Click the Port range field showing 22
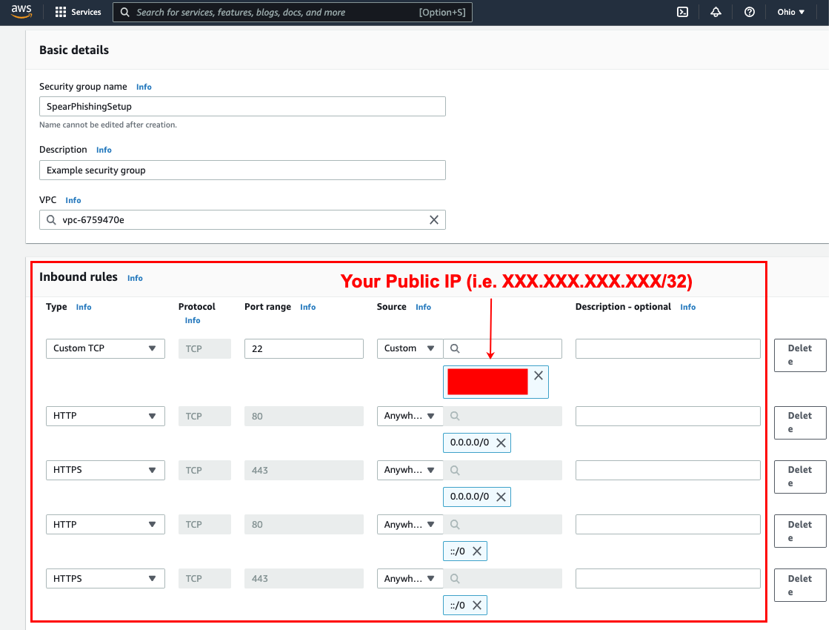The width and height of the screenshot is (840, 630). coord(304,348)
